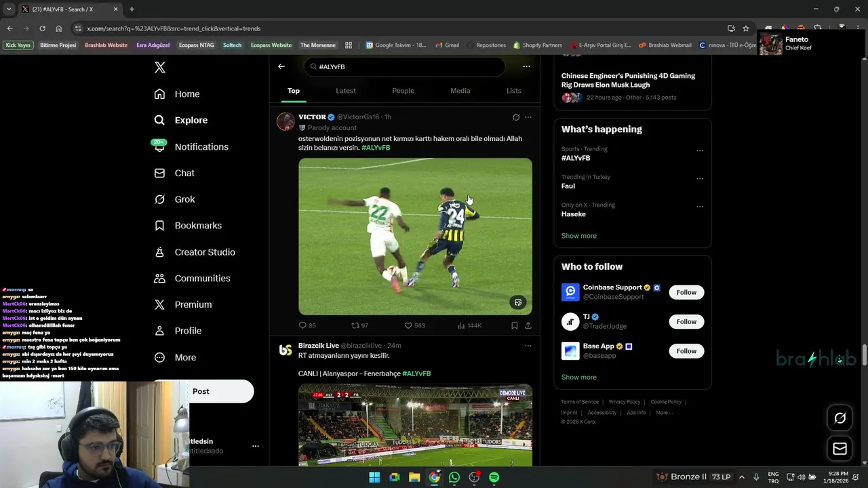The height and width of the screenshot is (488, 868).
Task: Share VICTOR's post
Action: pos(528,325)
